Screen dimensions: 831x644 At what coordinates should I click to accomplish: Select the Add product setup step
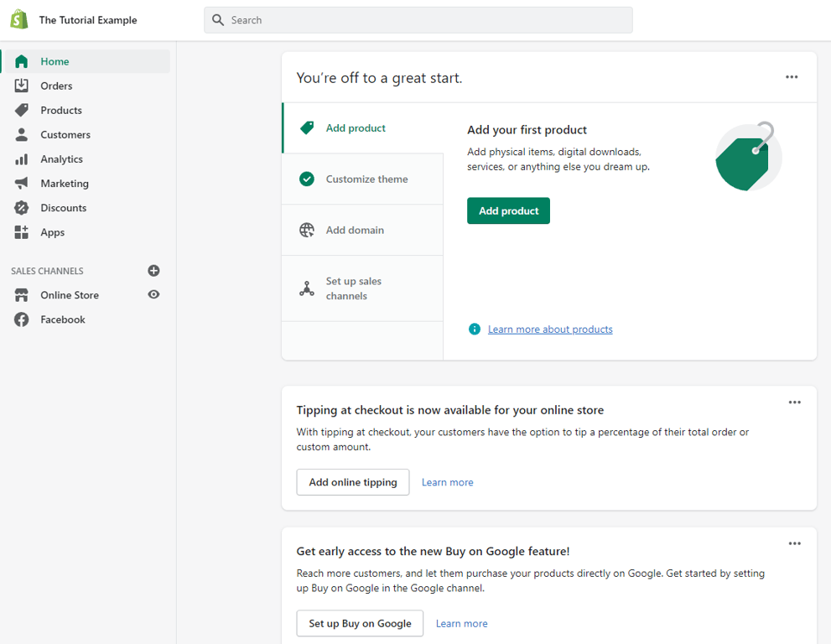pos(356,127)
